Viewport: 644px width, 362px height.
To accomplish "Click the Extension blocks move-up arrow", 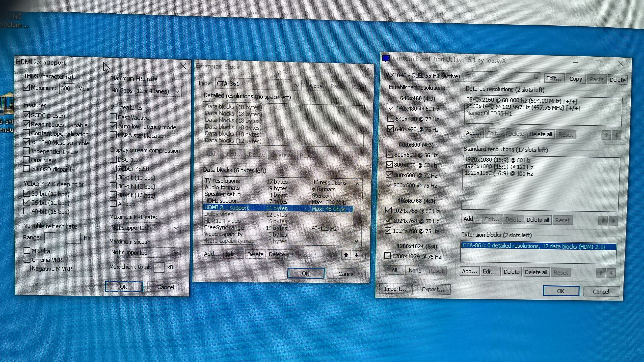I will 601,273.
